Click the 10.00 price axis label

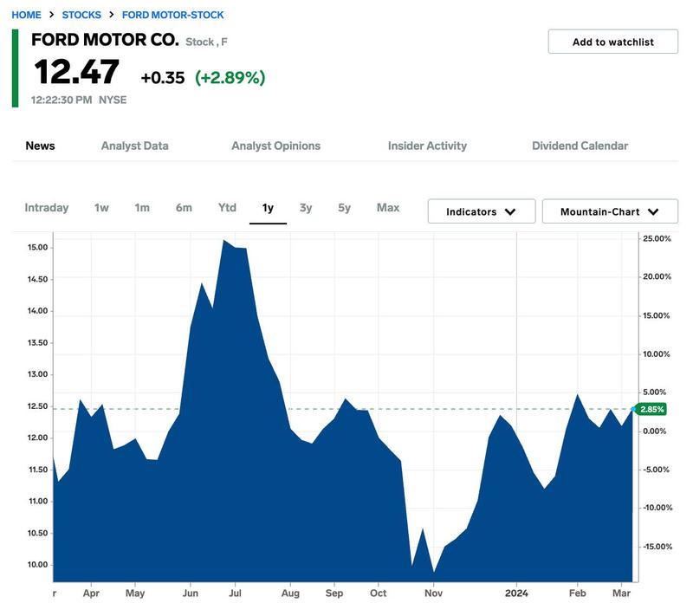(x=37, y=565)
